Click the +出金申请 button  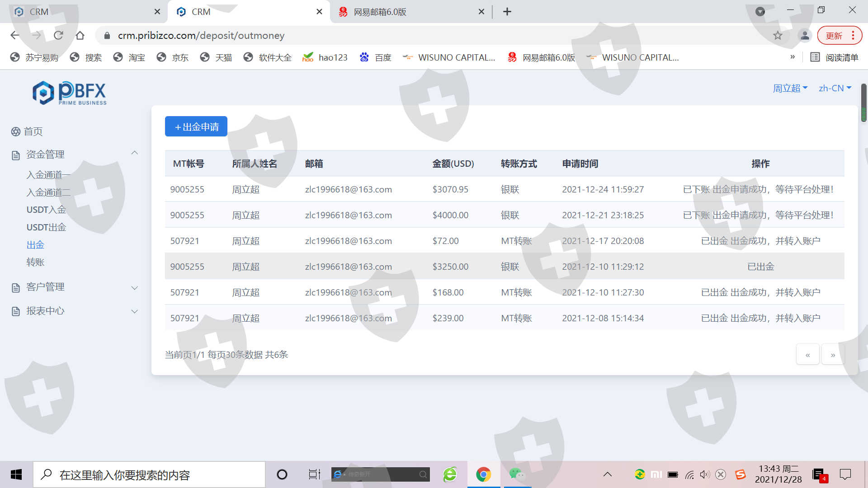tap(196, 127)
